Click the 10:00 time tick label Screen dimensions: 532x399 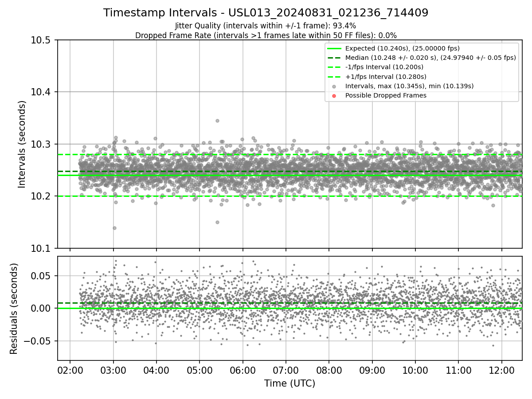(x=415, y=370)
